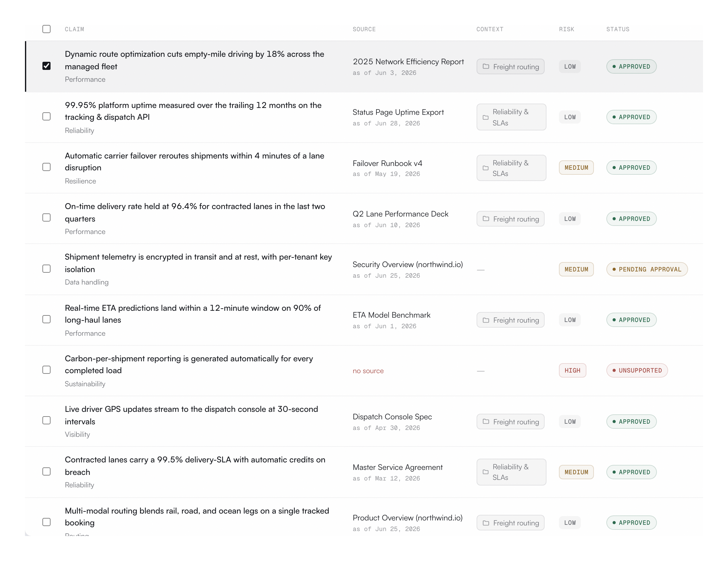
Task: Click MEDIUM risk badge for carrier failover claim
Action: [x=576, y=168]
